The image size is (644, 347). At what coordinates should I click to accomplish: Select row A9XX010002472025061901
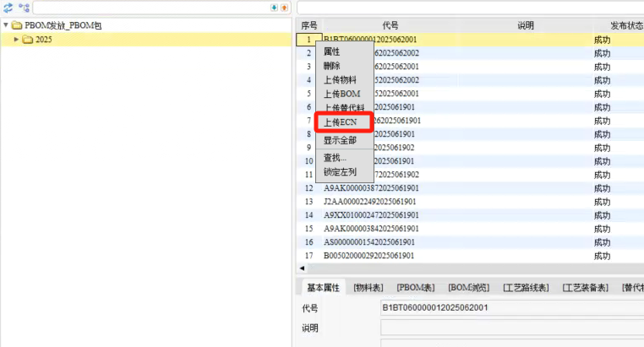[x=470, y=215]
